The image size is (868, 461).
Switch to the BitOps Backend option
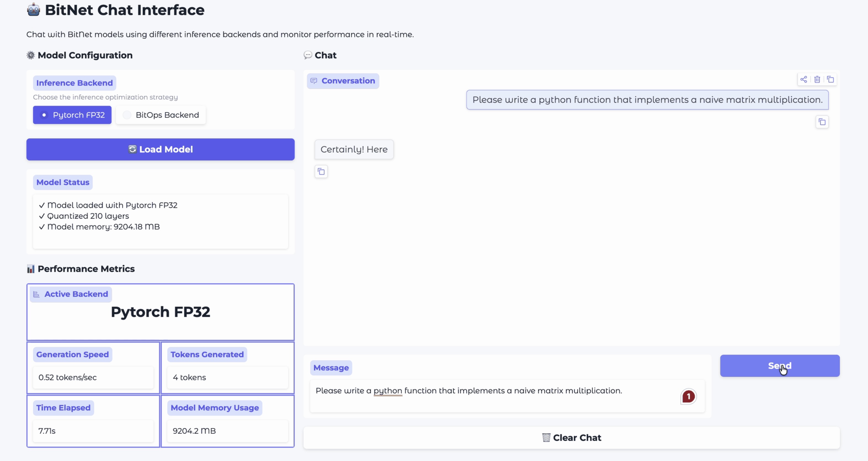tap(161, 115)
